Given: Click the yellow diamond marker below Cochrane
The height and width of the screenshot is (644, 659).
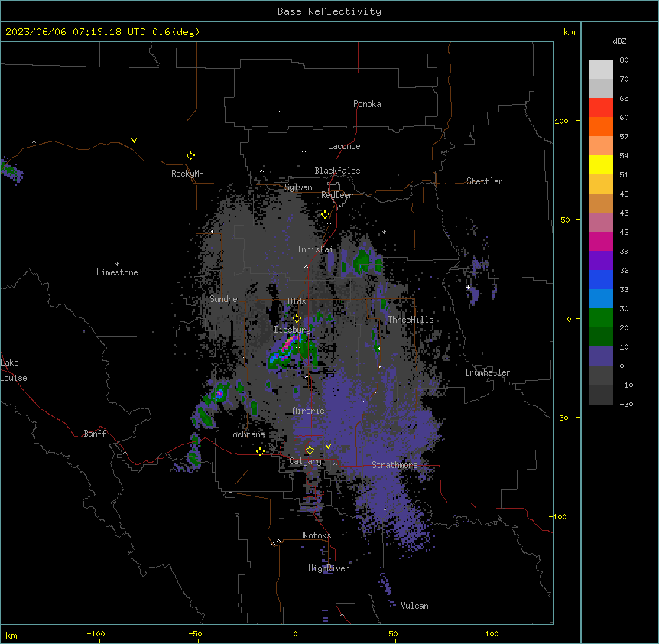Looking at the screenshot, I should [260, 451].
